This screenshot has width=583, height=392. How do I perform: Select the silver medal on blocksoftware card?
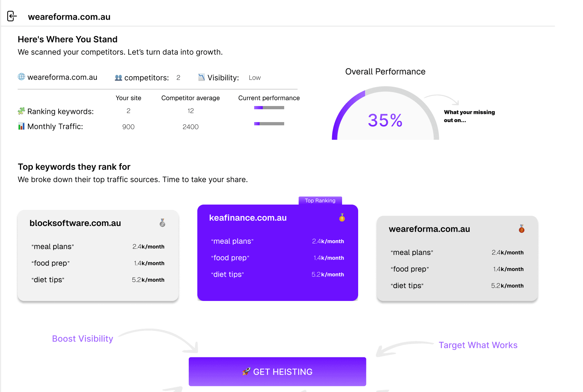(x=162, y=223)
